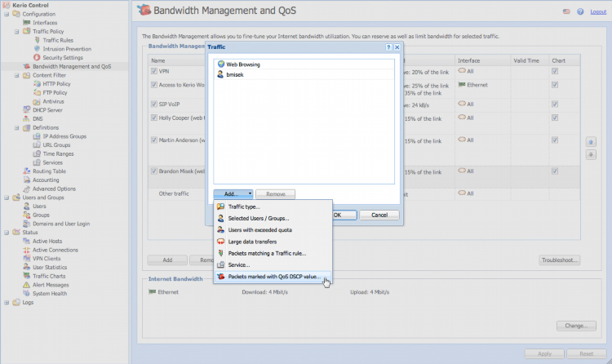Image resolution: width=612 pixels, height=364 pixels.
Task: Collapse the Traffic Policy tree node
Action: click(x=17, y=32)
